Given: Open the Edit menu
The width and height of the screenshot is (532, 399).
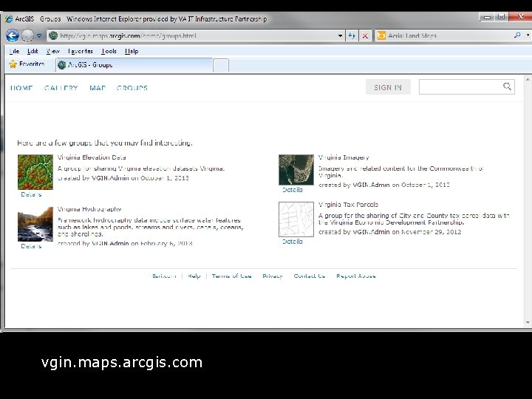Looking at the screenshot, I should pyautogui.click(x=33, y=51).
